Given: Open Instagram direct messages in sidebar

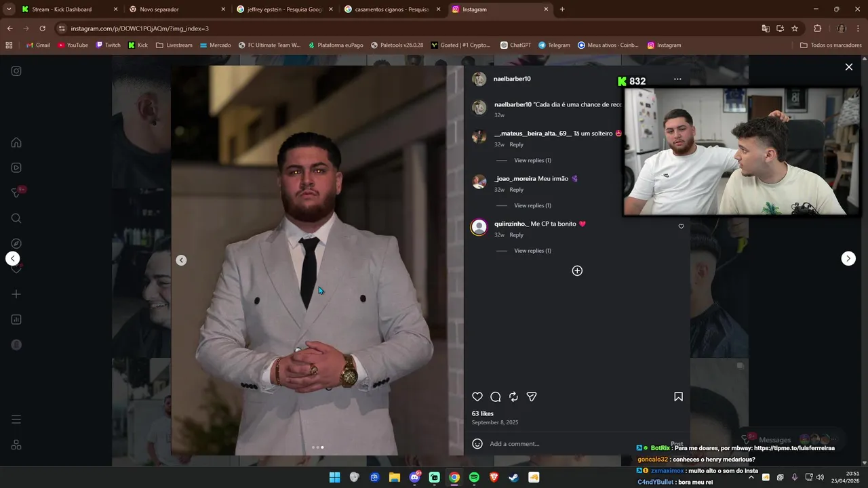Looking at the screenshot, I should pyautogui.click(x=16, y=193).
